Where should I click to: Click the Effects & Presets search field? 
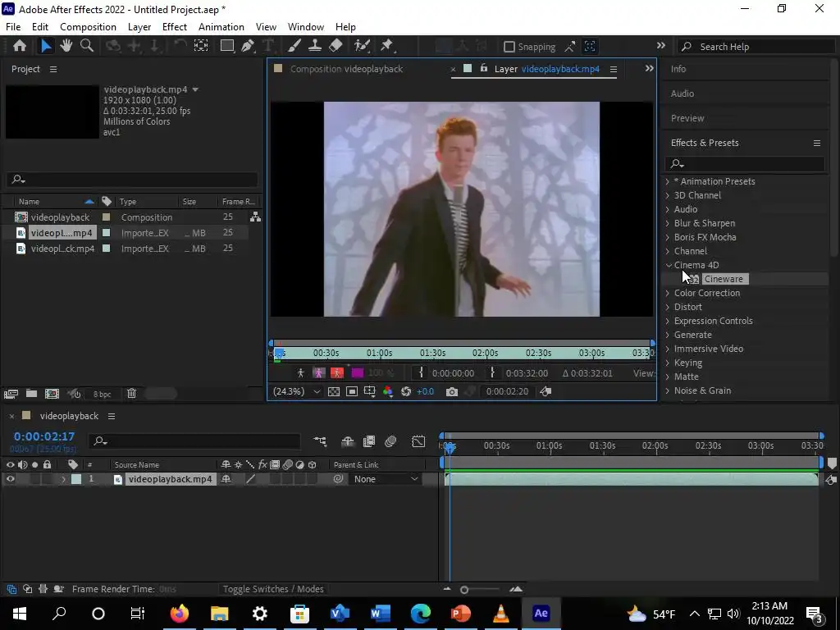click(x=745, y=163)
